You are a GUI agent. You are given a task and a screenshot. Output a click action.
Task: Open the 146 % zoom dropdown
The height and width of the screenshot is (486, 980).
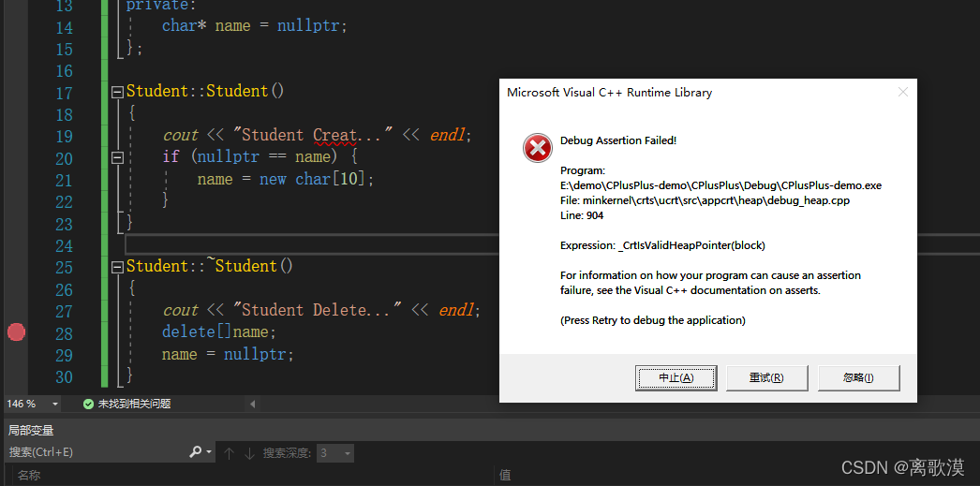[55, 405]
